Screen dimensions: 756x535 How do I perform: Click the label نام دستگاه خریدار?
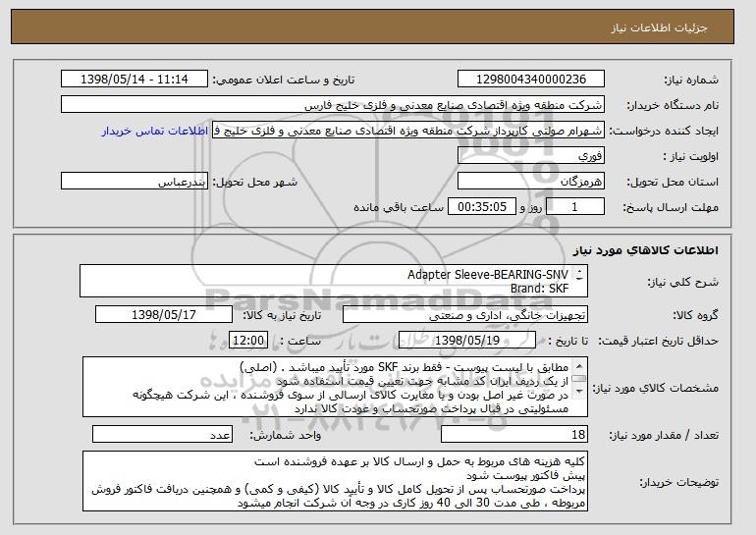[673, 106]
